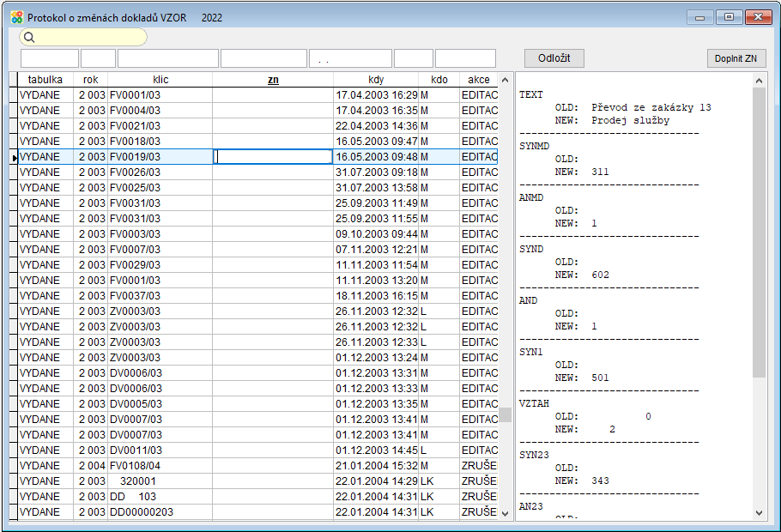This screenshot has height=532, width=781.
Task: Click the active zn cell in row FV0019/03
Action: [273, 157]
